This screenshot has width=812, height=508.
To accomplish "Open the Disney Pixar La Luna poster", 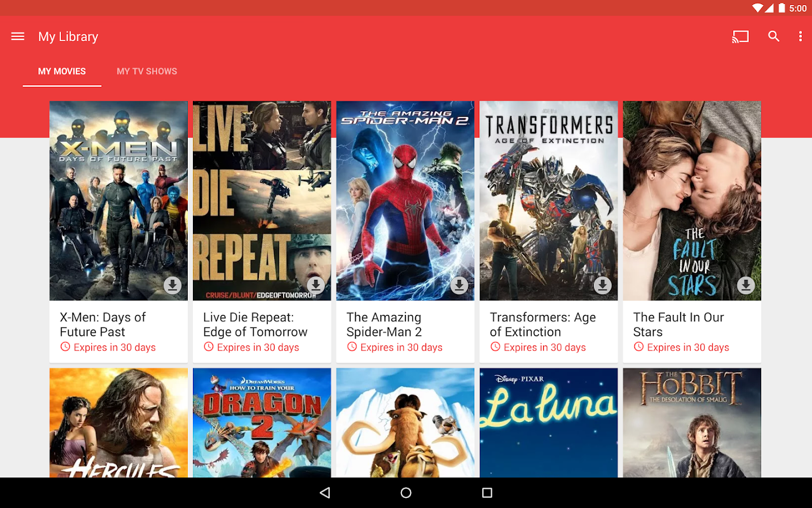I will tap(549, 423).
